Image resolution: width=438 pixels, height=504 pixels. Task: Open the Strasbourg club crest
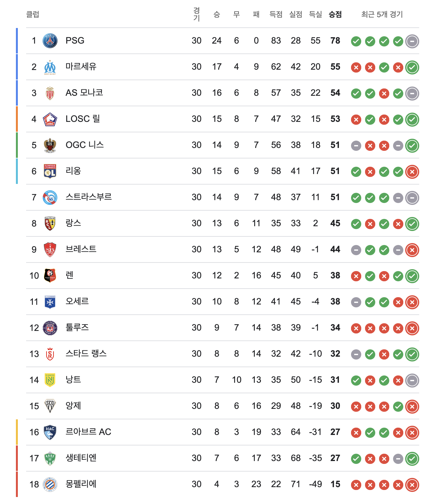coord(50,198)
